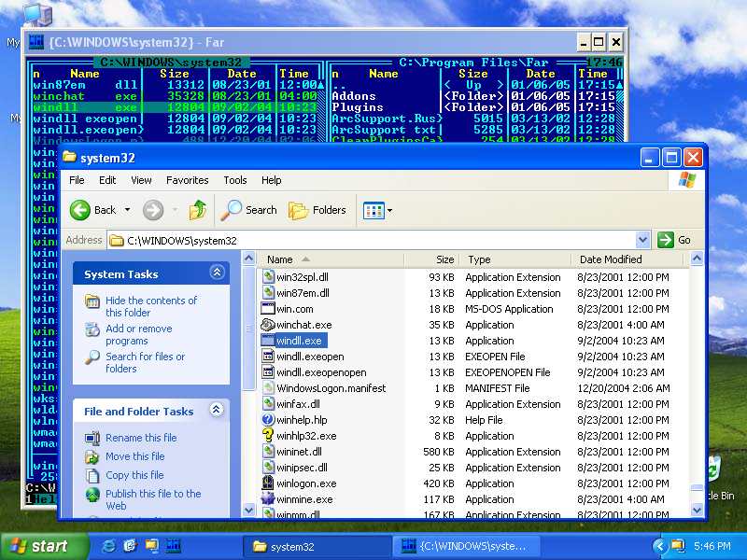Select winfax.dll in file list
747x560 pixels.
pos(298,404)
